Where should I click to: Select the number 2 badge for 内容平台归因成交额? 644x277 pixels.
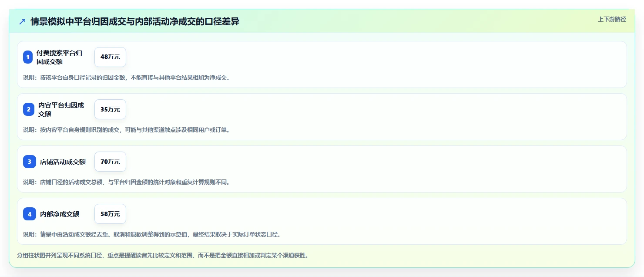tap(29, 109)
